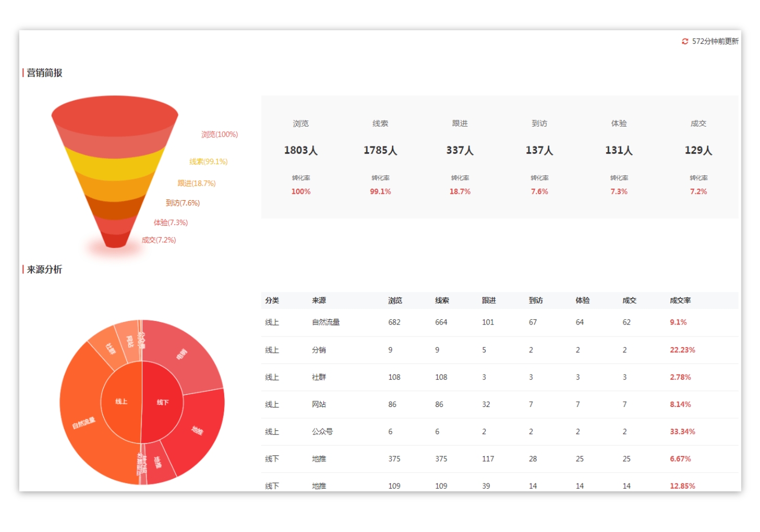Click the 自然流量 outer pie slice

pos(83,423)
